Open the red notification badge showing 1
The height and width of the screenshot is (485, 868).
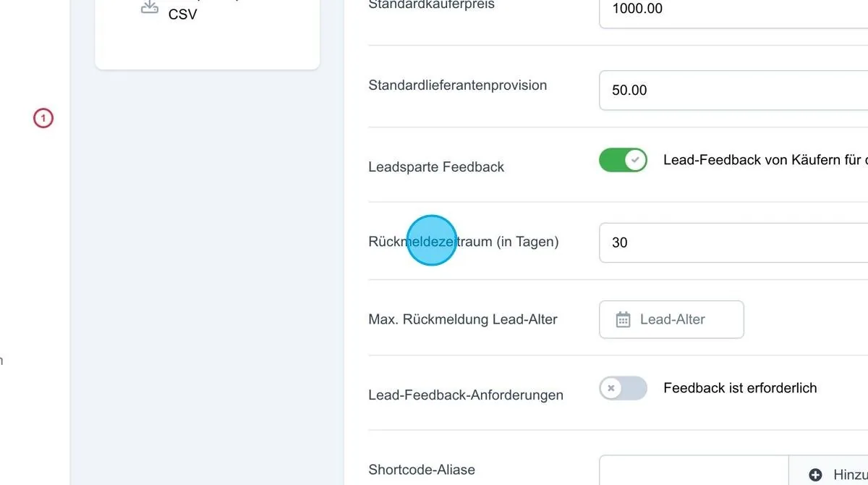click(43, 117)
